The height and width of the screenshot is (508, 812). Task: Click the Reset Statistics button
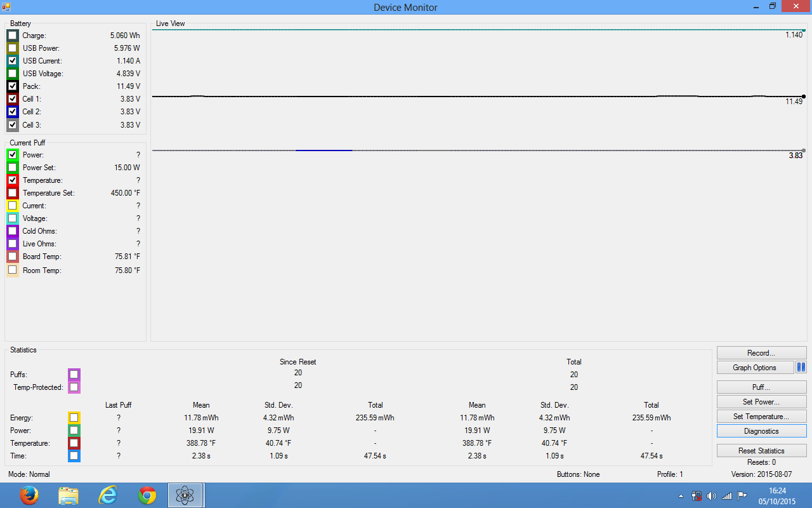point(761,451)
